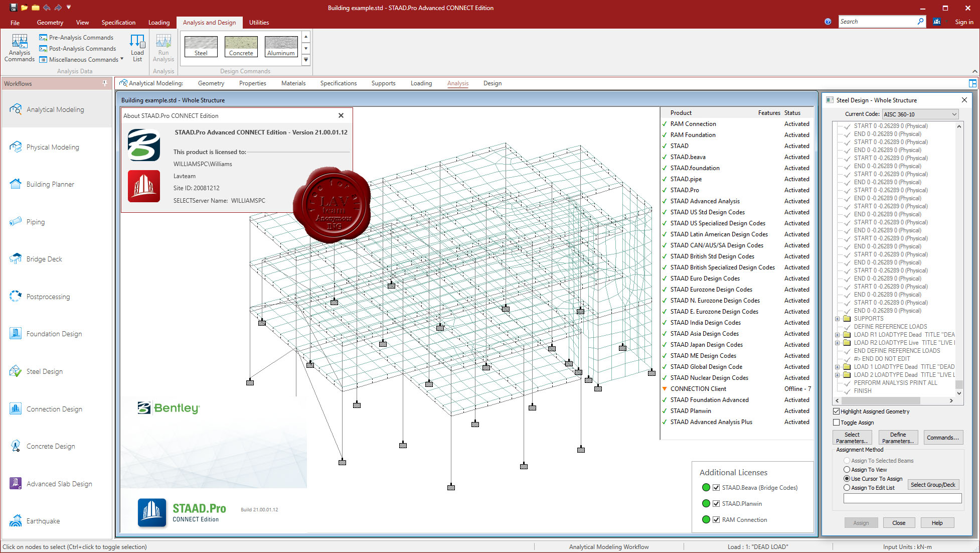This screenshot has width=980, height=553.
Task: Click the save icon in title bar
Action: click(x=14, y=8)
